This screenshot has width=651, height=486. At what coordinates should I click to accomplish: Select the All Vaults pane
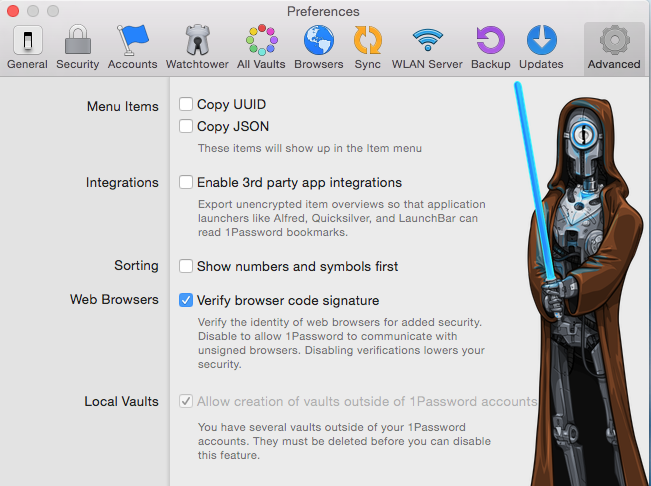(261, 47)
